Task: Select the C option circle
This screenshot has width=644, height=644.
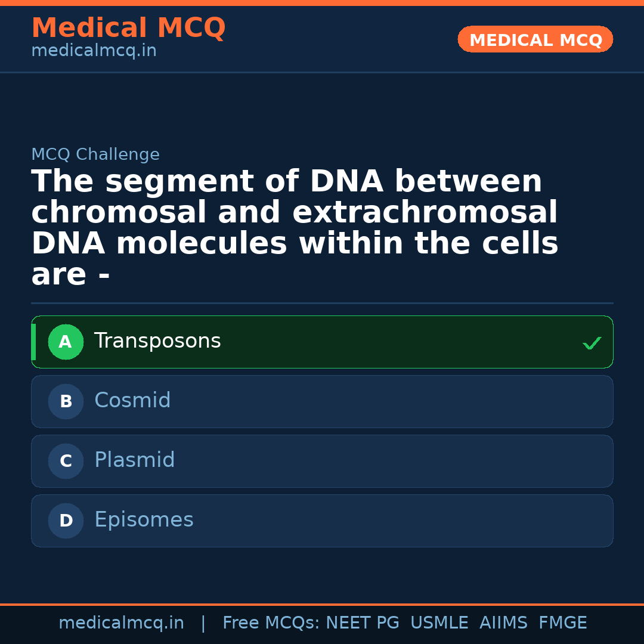Action: click(x=66, y=462)
